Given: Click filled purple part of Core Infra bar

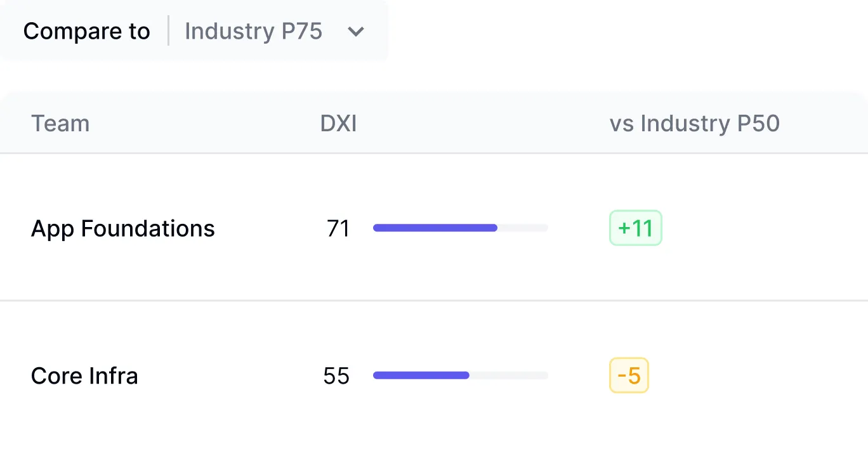Looking at the screenshot, I should (421, 375).
